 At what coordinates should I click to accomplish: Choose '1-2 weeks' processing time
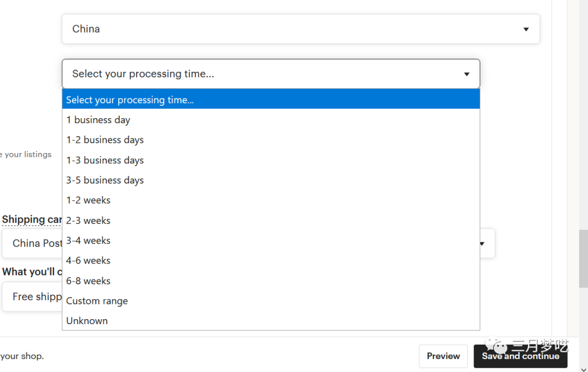88,200
